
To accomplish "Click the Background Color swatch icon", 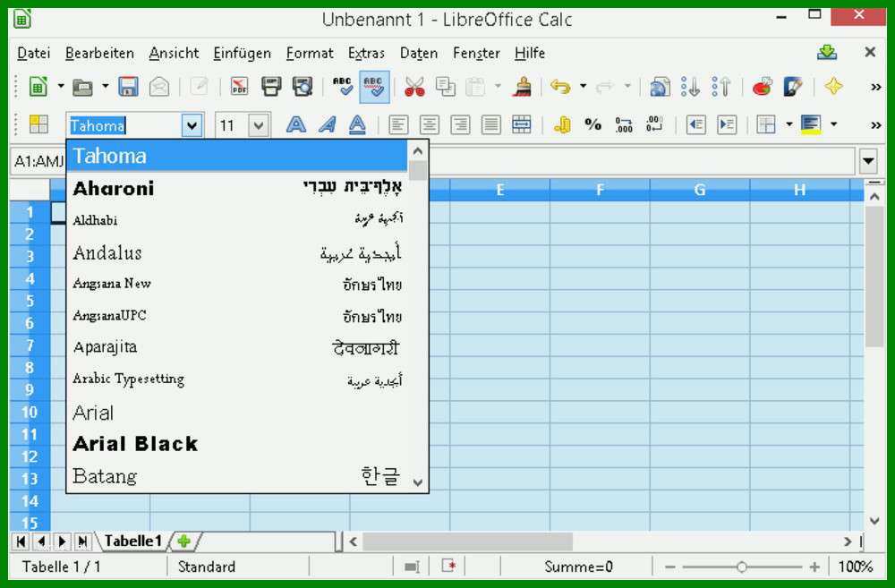I will [811, 124].
